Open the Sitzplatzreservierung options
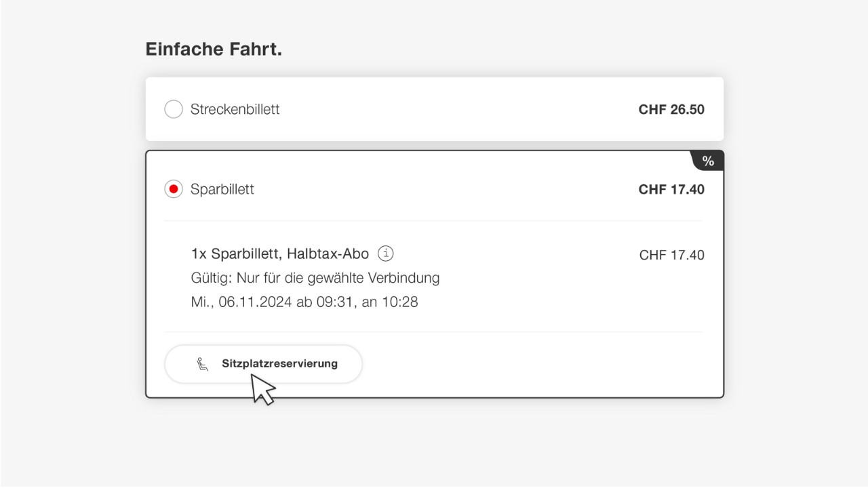Image resolution: width=868 pixels, height=488 pixels. point(263,363)
